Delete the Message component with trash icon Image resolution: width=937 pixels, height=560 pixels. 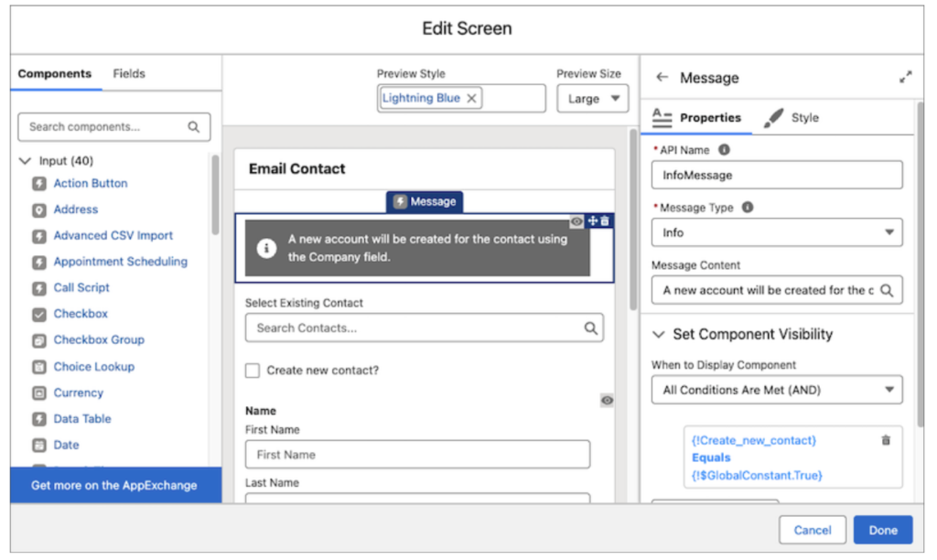[605, 221]
